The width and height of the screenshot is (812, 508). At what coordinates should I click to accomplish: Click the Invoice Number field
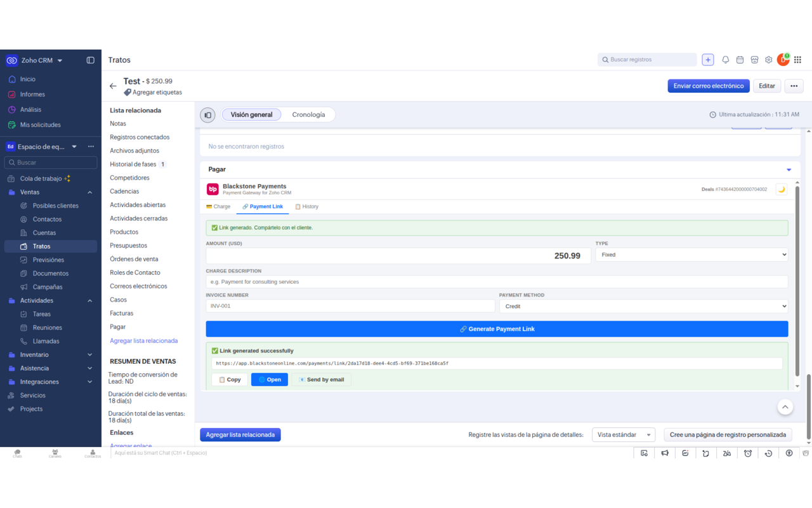pyautogui.click(x=350, y=306)
